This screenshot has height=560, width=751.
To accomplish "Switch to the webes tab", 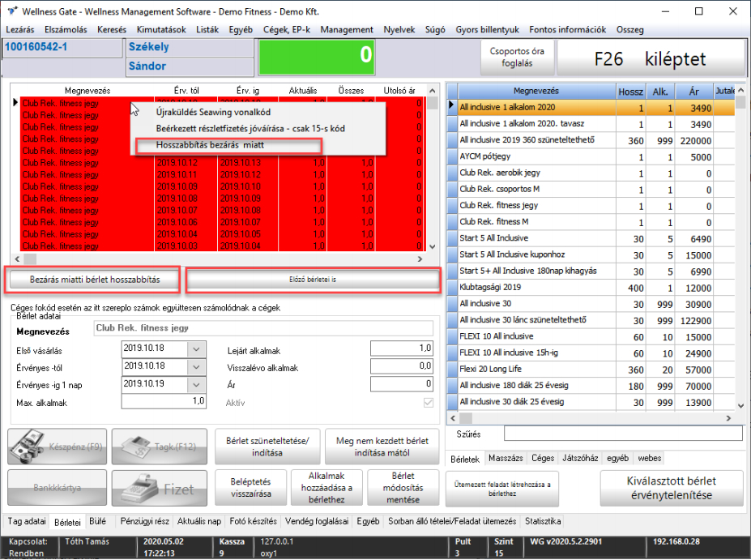I will [650, 459].
